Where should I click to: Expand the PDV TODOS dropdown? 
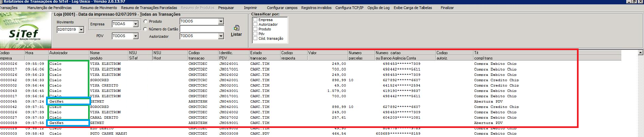click(x=135, y=36)
